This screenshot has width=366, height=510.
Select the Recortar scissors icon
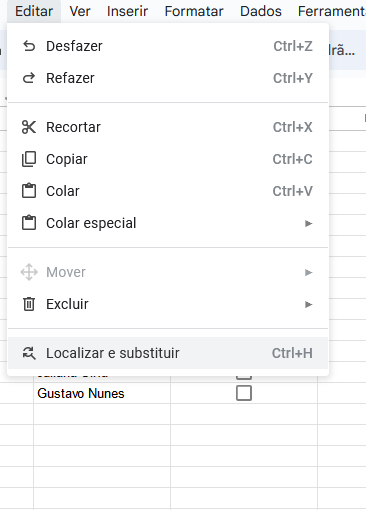coord(29,127)
